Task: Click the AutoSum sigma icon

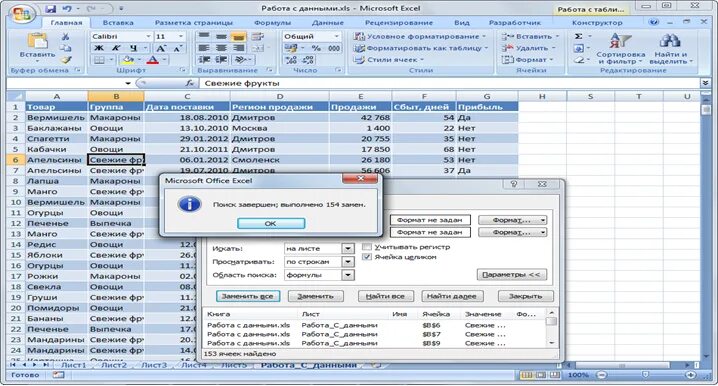Action: tap(578, 36)
